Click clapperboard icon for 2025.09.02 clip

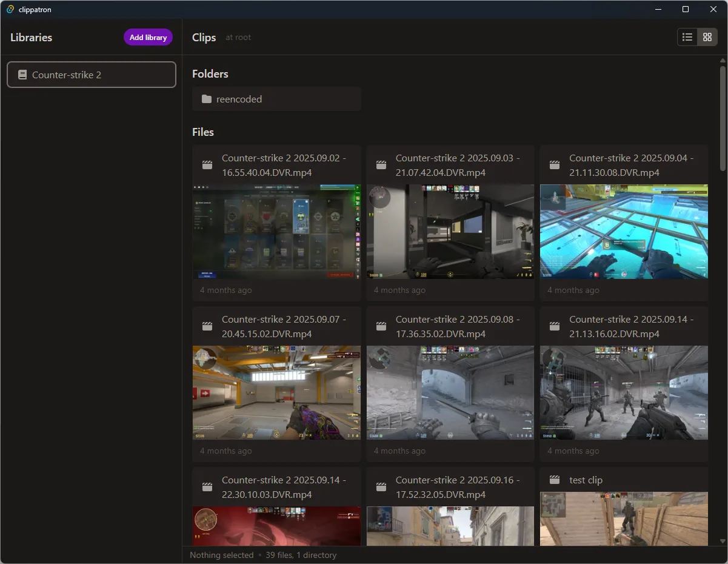(207, 165)
